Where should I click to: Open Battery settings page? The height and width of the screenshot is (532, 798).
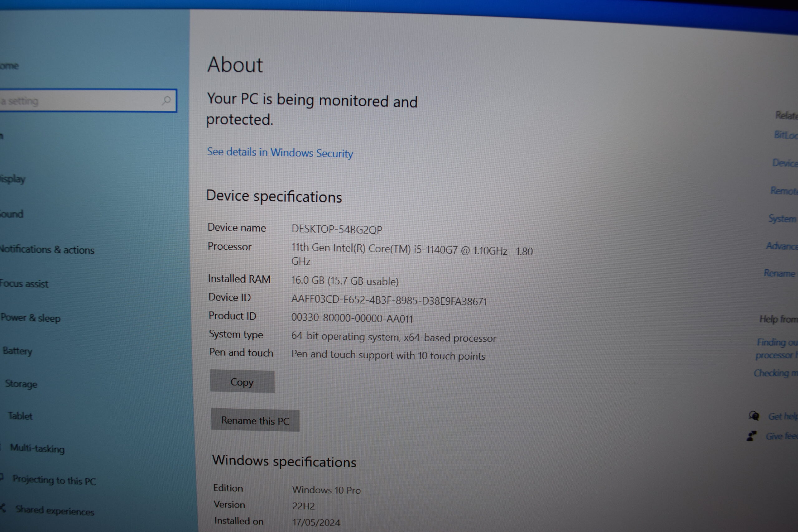click(x=18, y=351)
